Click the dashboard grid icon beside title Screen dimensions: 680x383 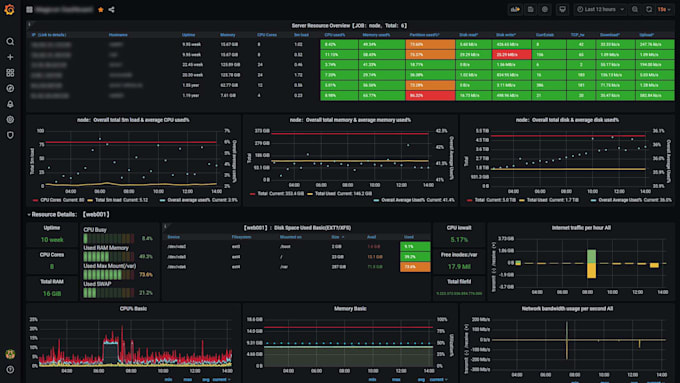(x=29, y=9)
